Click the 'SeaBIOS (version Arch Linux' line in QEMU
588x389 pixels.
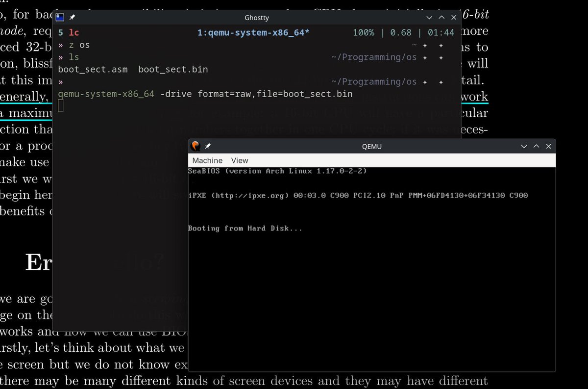point(277,171)
